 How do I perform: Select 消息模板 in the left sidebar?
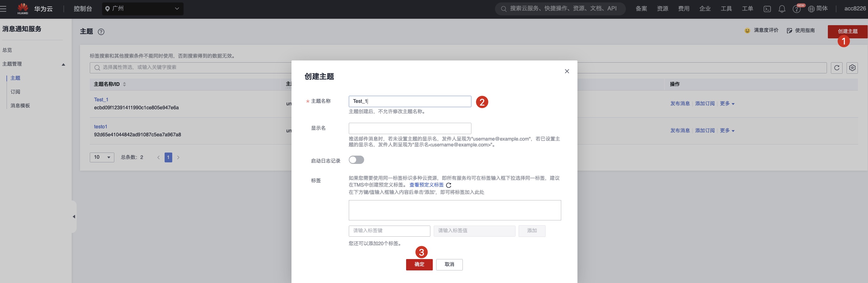(x=20, y=105)
